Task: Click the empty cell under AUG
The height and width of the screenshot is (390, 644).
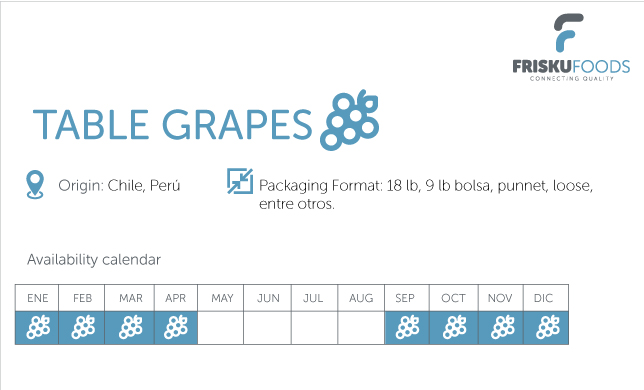Action: (361, 328)
